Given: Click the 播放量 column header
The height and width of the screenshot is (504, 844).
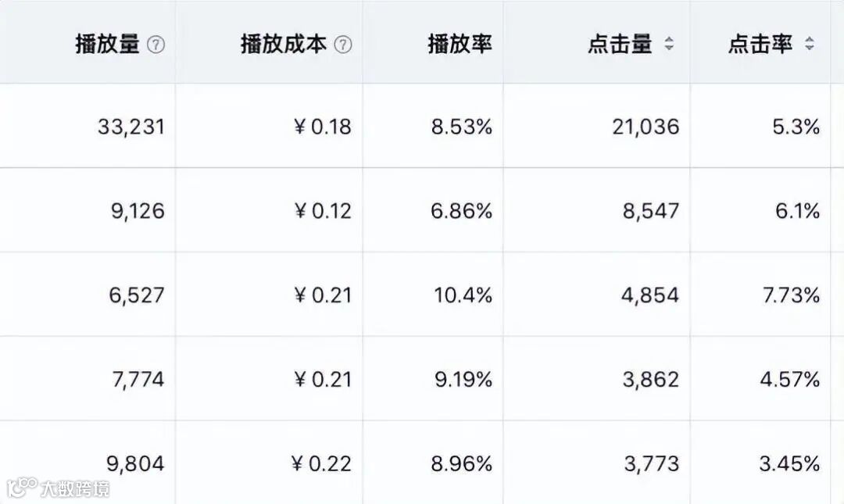Looking at the screenshot, I should click(107, 45).
